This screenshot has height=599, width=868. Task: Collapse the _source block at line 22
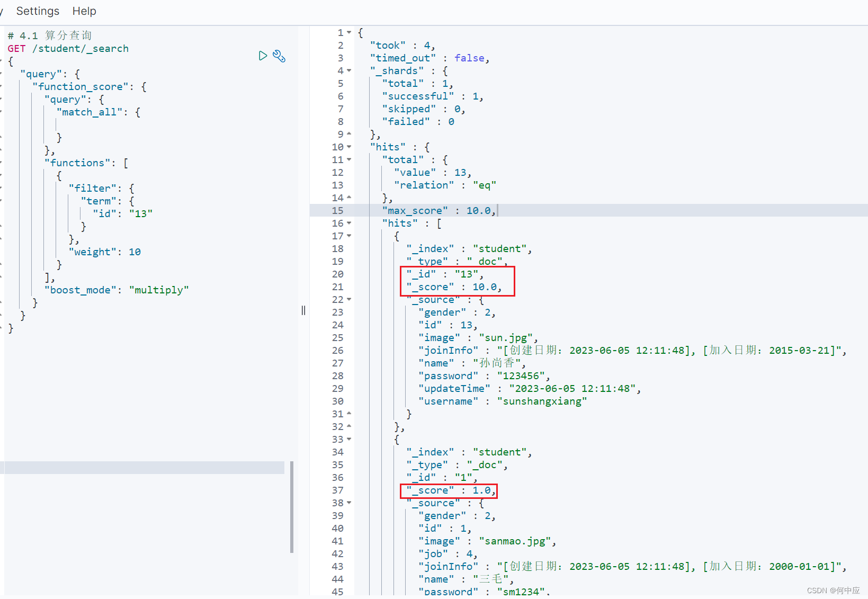point(349,299)
